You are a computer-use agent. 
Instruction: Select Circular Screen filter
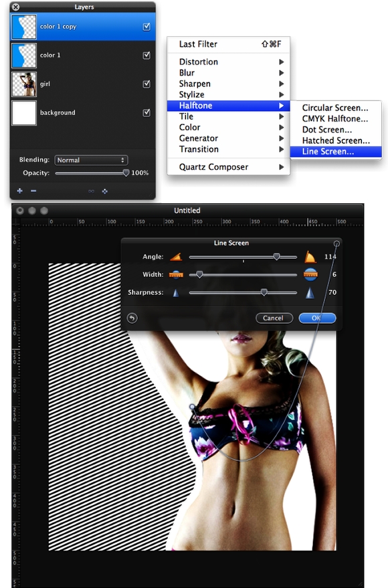(x=336, y=108)
